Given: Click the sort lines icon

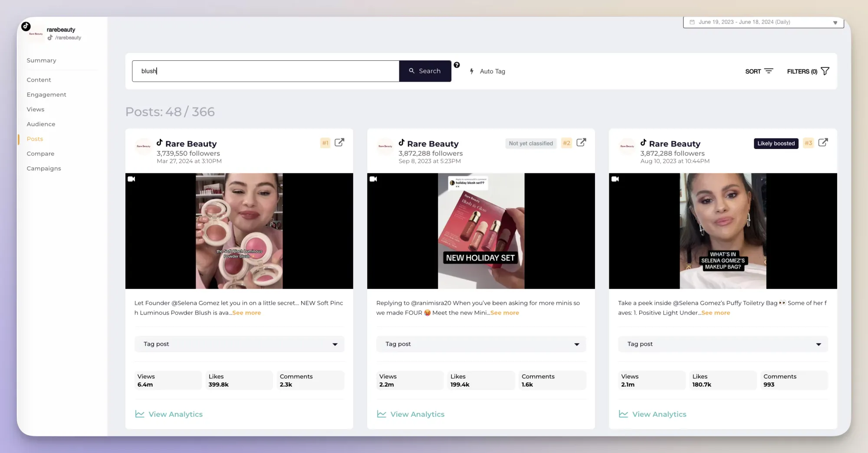Looking at the screenshot, I should point(769,71).
